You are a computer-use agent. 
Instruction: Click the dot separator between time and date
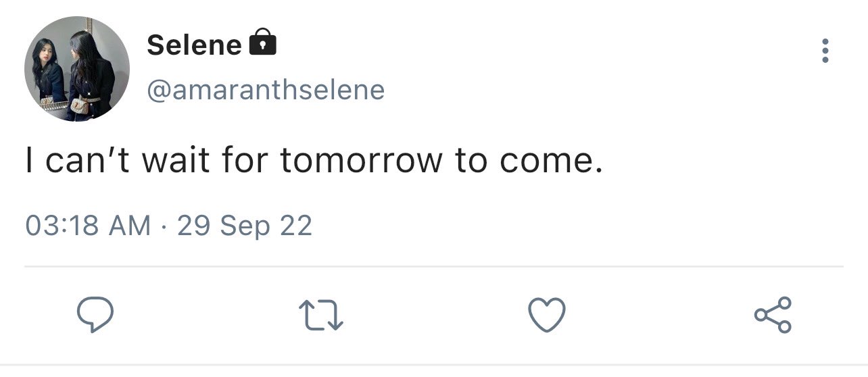(164, 226)
